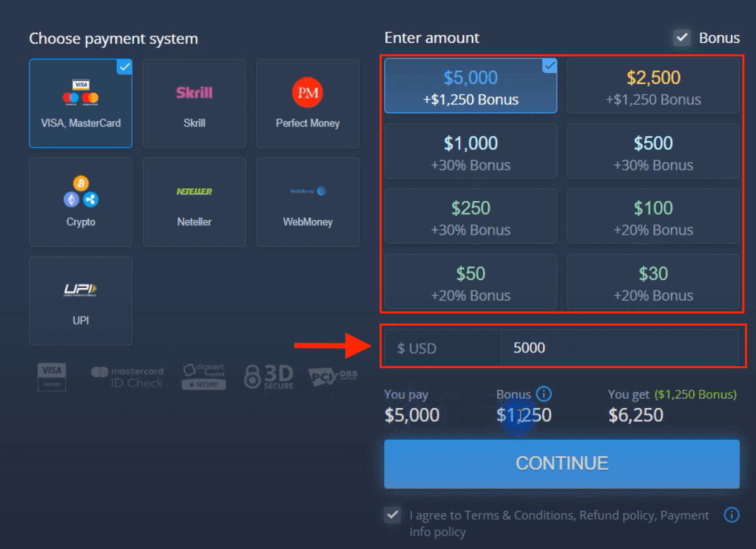The width and height of the screenshot is (756, 549).
Task: Select WebMoney payment option
Action: 307,202
